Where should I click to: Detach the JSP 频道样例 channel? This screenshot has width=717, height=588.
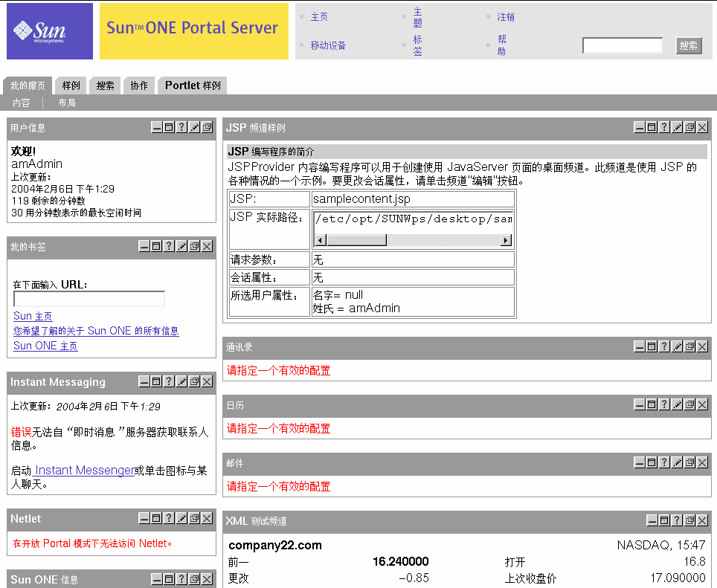690,127
